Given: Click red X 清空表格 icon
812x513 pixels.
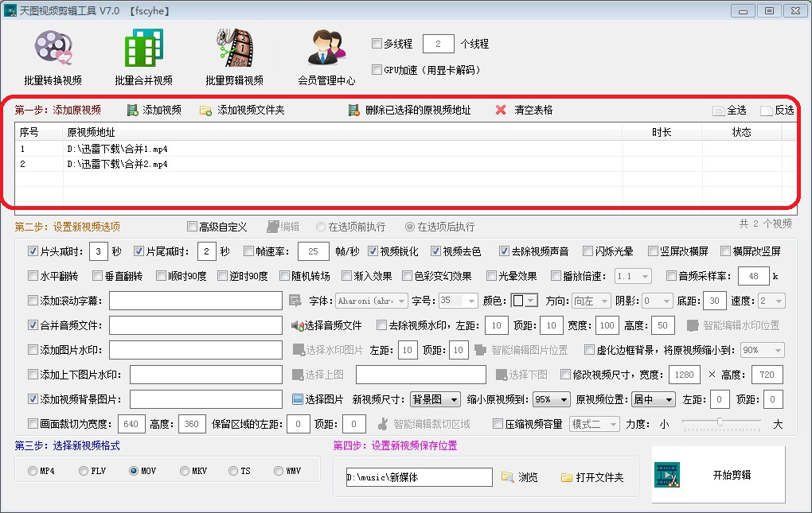Looking at the screenshot, I should tap(501, 110).
